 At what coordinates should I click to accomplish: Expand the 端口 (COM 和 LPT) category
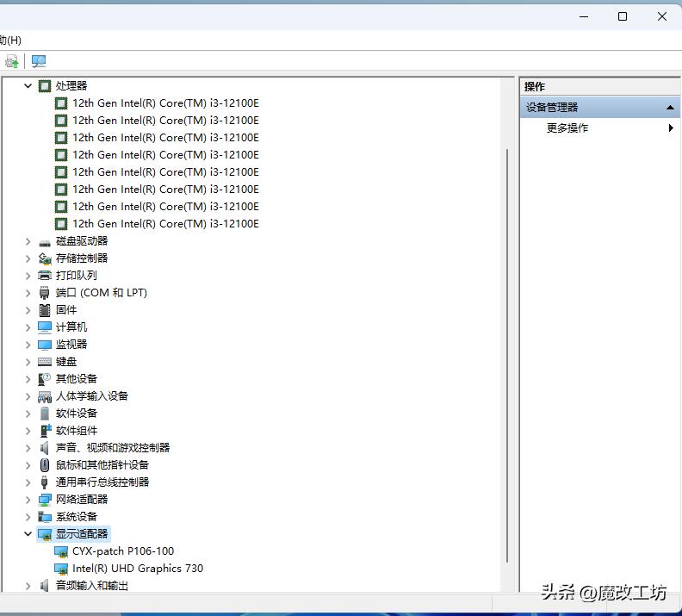click(28, 293)
